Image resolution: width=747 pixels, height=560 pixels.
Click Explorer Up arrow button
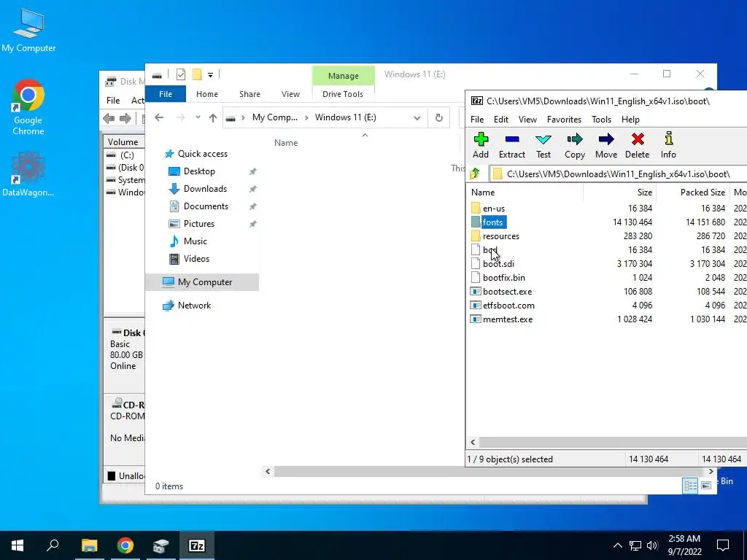click(x=213, y=117)
